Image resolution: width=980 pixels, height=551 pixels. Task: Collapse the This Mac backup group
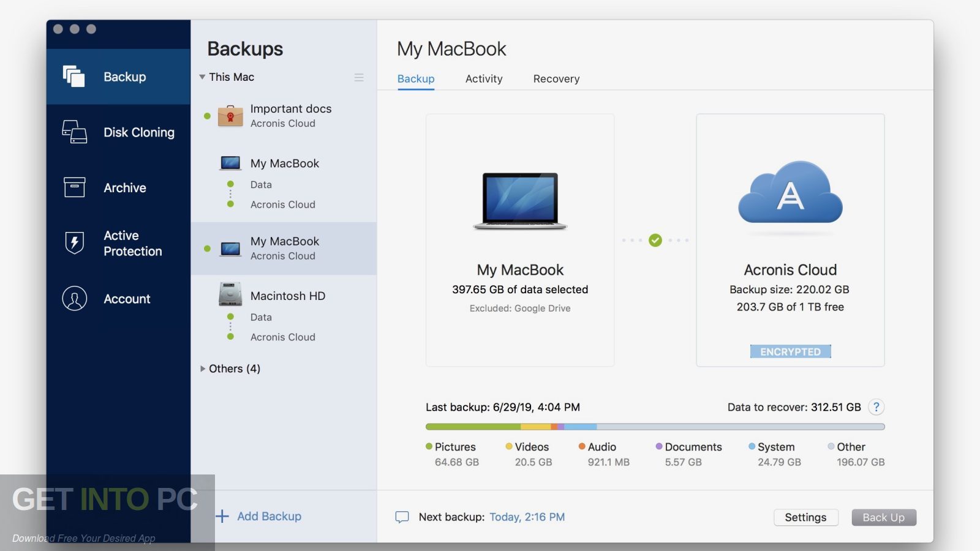pos(202,77)
